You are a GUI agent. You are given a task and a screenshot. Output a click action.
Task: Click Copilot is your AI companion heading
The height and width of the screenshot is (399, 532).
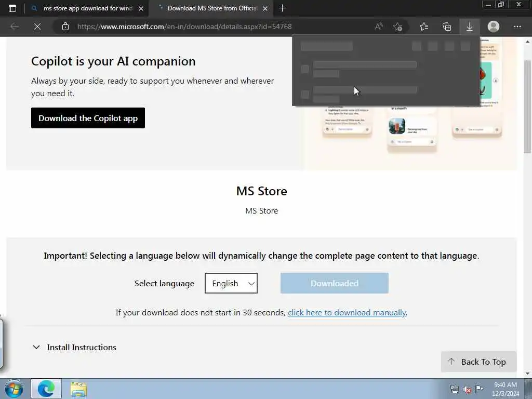tap(113, 61)
